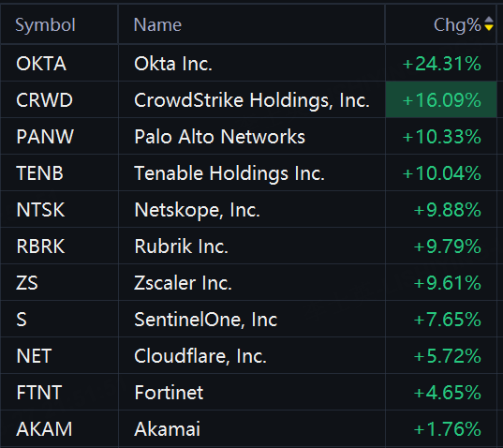Click Cloudflare's +5.72% change value

(x=448, y=356)
